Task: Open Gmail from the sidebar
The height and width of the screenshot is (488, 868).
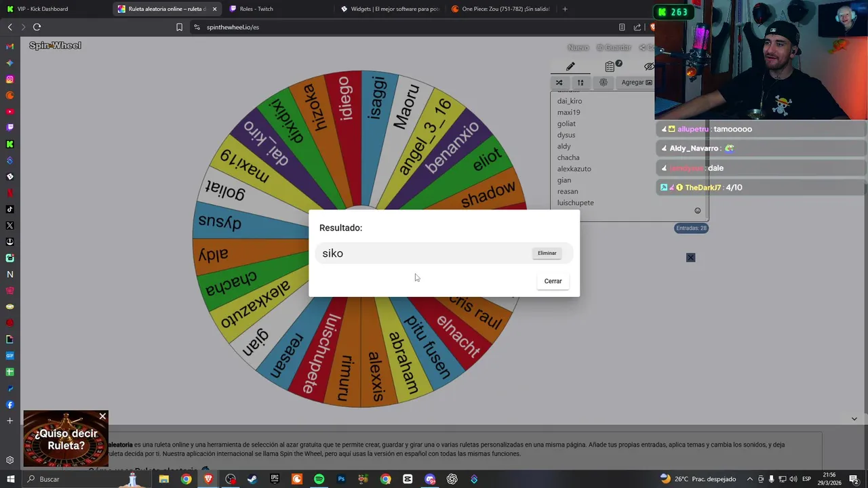Action: pos(9,47)
